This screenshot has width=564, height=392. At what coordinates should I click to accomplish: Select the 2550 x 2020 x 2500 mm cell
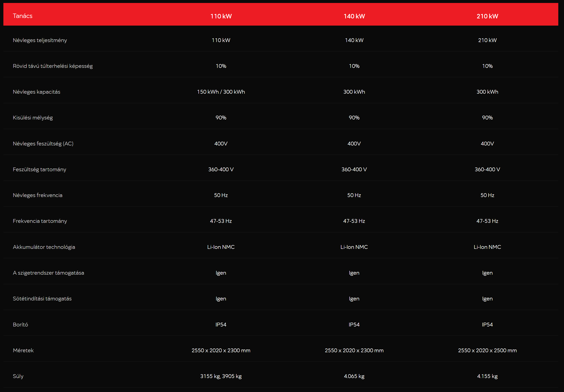tap(487, 351)
